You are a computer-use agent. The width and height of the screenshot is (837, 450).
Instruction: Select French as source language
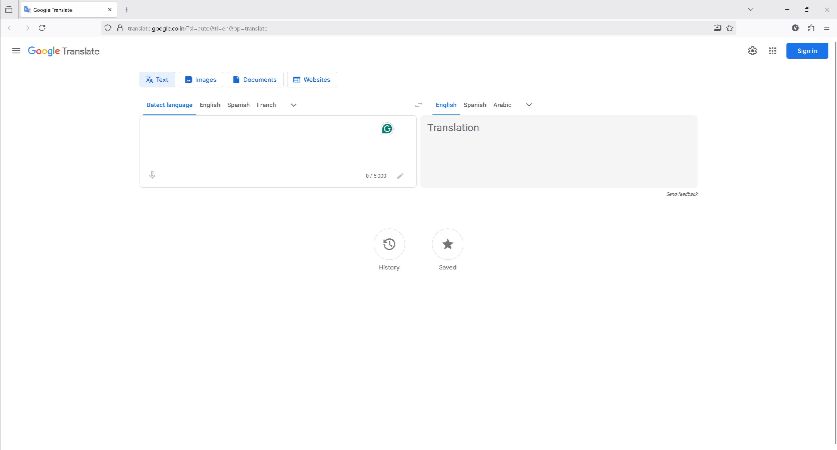click(x=266, y=105)
